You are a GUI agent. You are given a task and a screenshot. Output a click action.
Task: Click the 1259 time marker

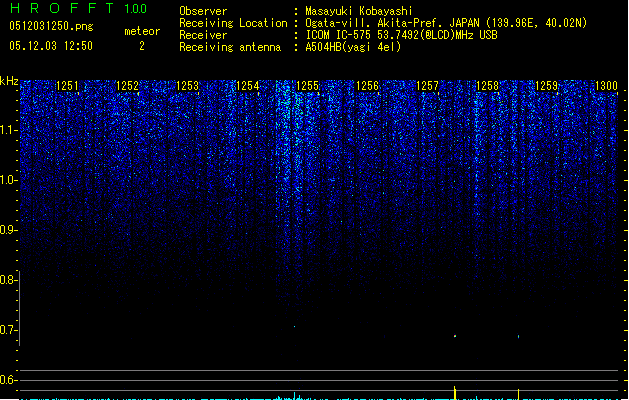pyautogui.click(x=546, y=86)
